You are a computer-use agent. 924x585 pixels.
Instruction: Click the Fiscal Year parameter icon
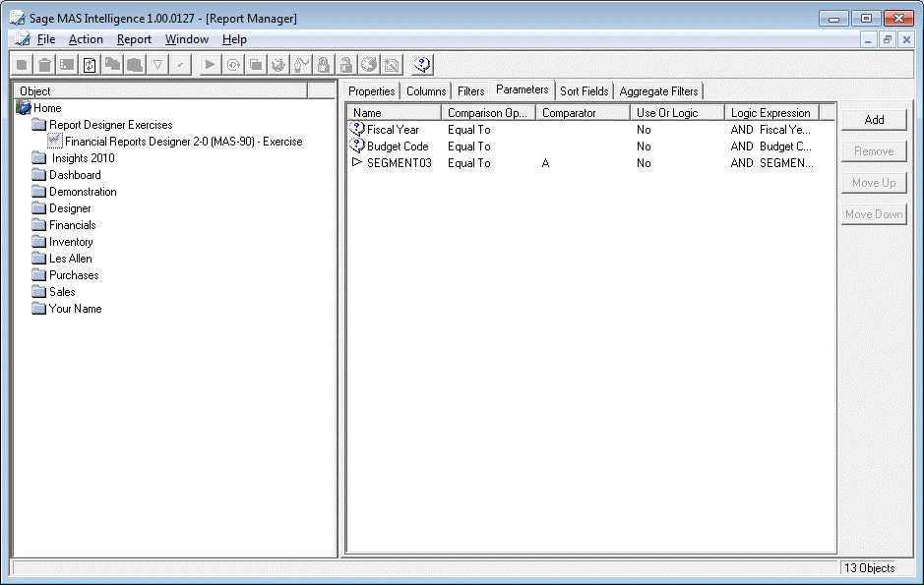(358, 130)
